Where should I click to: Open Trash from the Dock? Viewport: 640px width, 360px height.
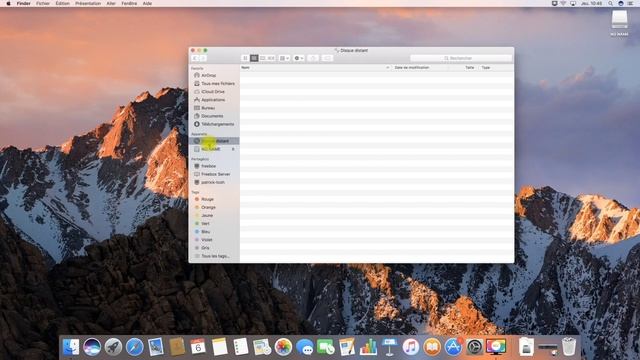coord(569,347)
